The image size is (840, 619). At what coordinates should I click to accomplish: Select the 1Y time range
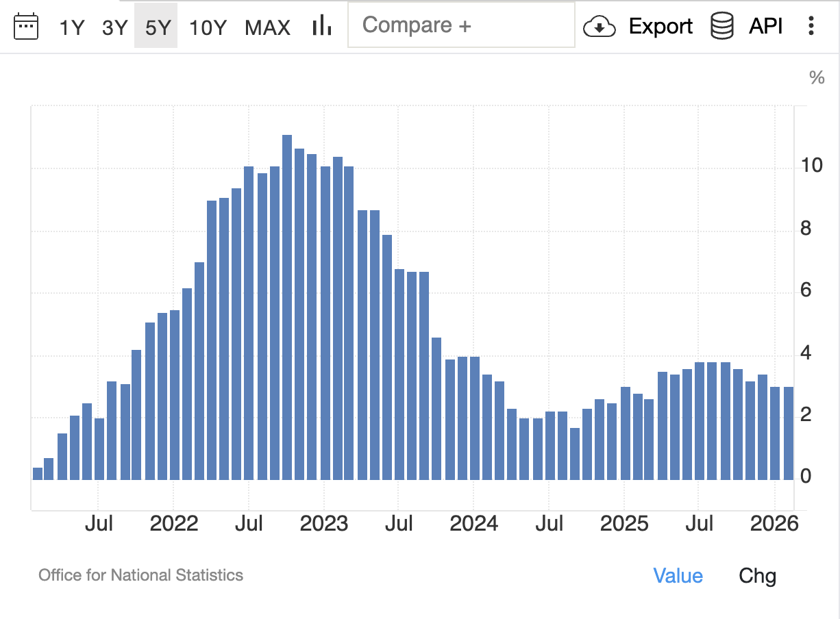[x=71, y=27]
